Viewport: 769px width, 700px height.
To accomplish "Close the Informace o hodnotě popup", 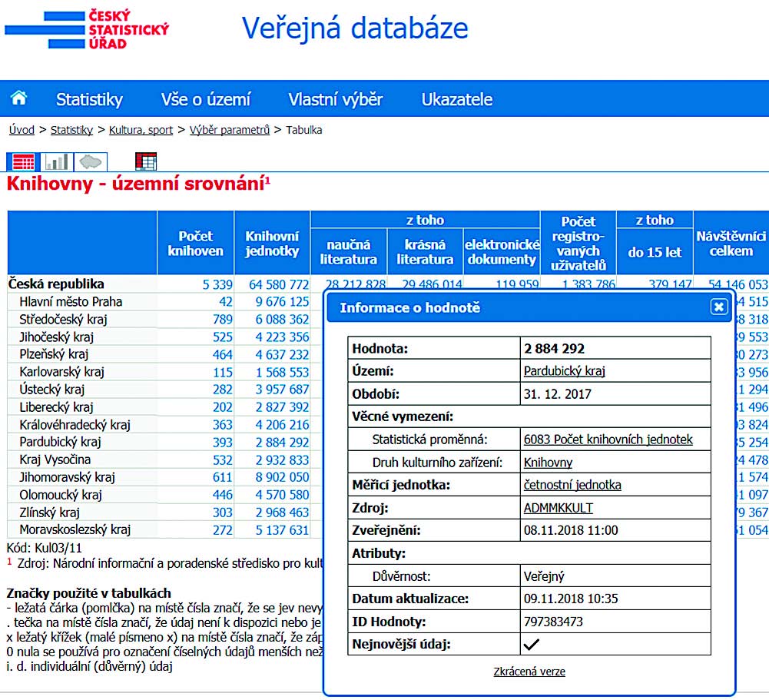I will tap(718, 307).
